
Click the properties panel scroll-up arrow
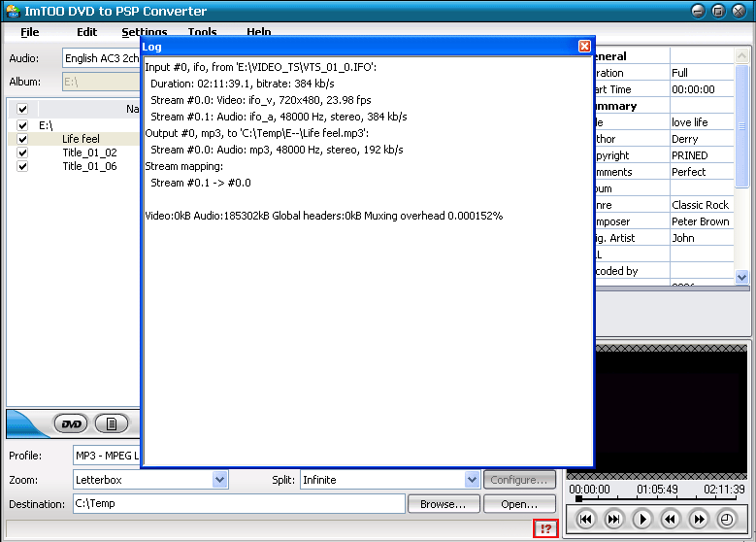click(742, 56)
